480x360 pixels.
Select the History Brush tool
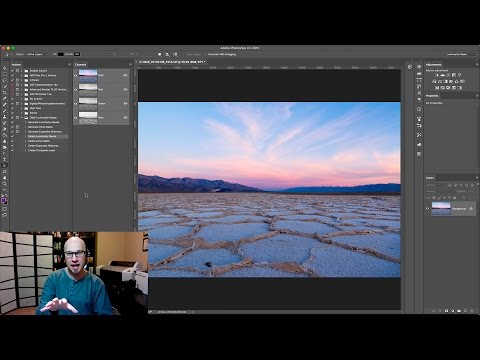[x=5, y=123]
